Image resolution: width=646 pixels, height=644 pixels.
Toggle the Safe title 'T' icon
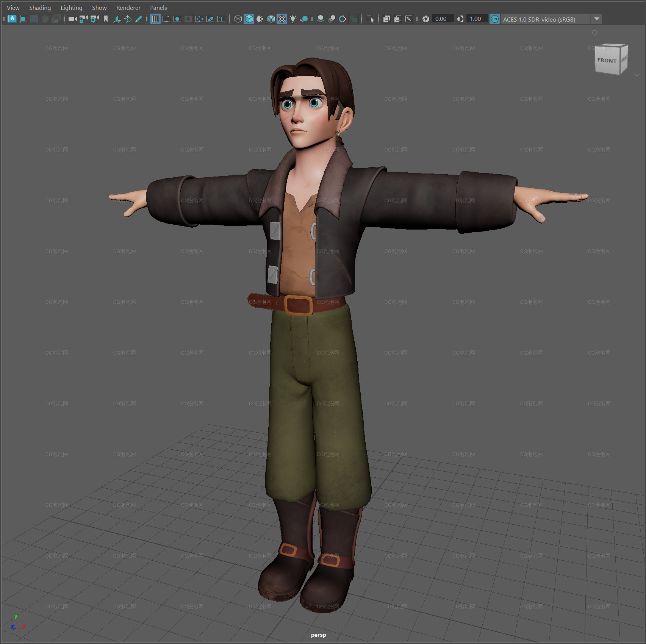click(221, 19)
